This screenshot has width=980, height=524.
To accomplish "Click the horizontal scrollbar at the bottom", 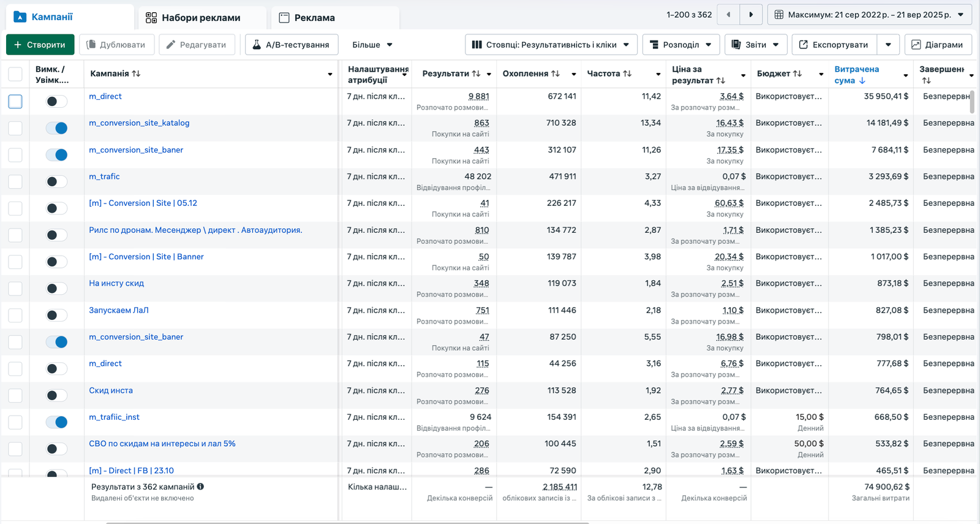I will 347,523.
